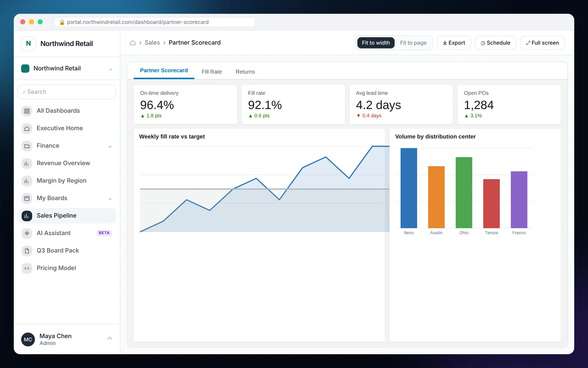588x368 pixels.
Task: Open Maya Chen account menu chevron
Action: pyautogui.click(x=110, y=338)
